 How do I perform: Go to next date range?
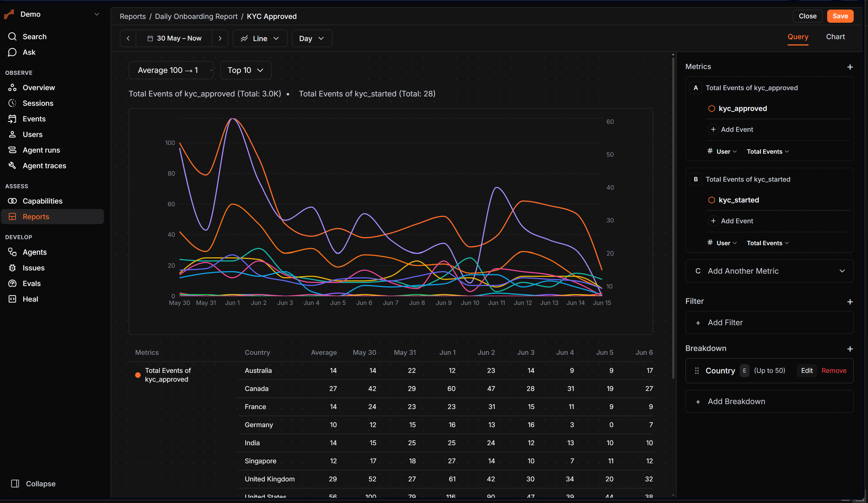click(x=220, y=38)
